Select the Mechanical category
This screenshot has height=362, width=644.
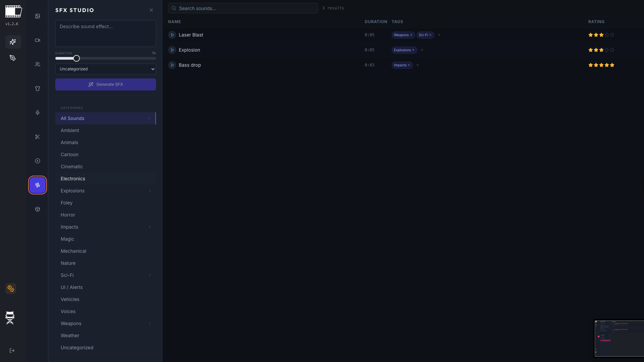(106, 251)
